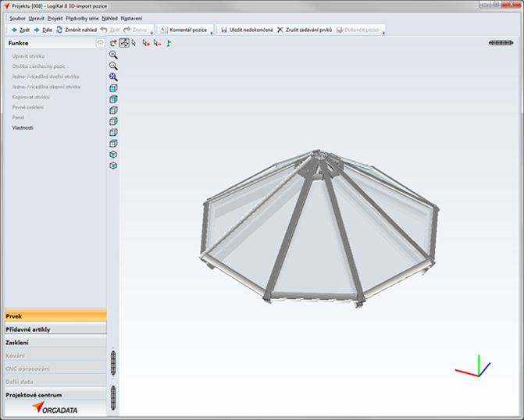524x420 pixels.
Task: Click Změnit náhled to change view
Action: click(77, 30)
